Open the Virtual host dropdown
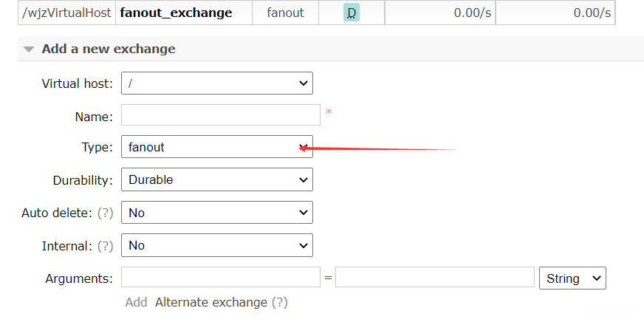Image resolution: width=644 pixels, height=322 pixels. (x=216, y=83)
